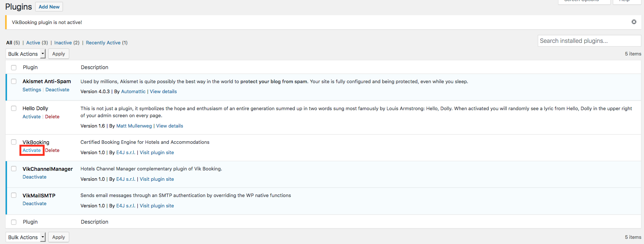
Task: Filter by Active plugins
Action: click(x=33, y=43)
